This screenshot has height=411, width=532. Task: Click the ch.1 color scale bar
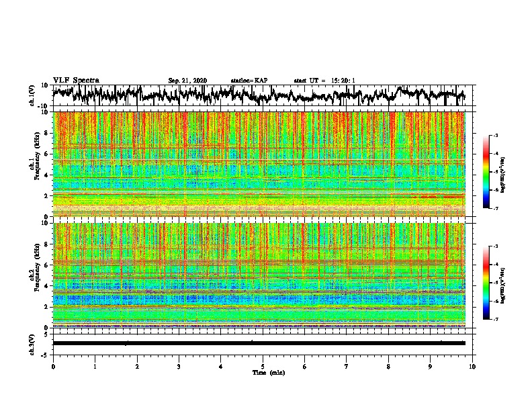(x=486, y=172)
